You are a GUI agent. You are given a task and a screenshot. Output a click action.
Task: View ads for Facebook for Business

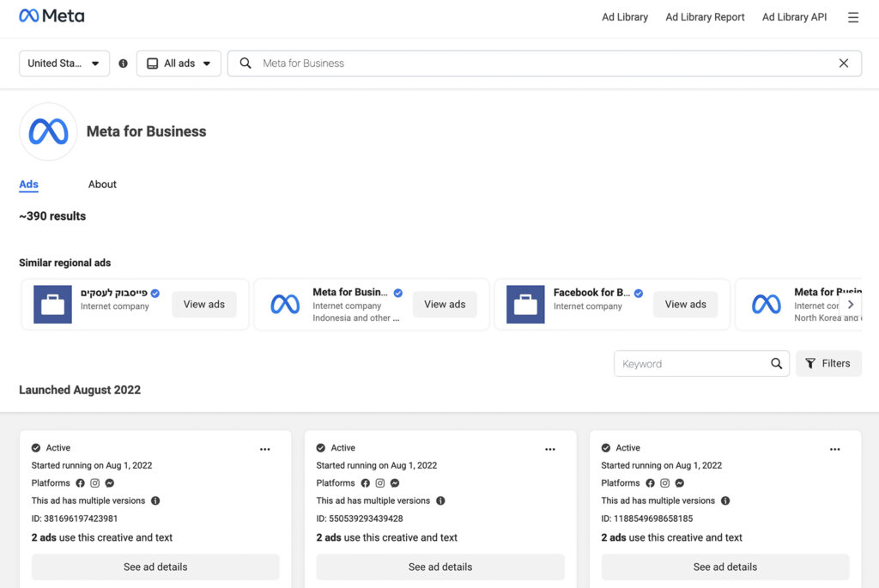[x=685, y=305]
